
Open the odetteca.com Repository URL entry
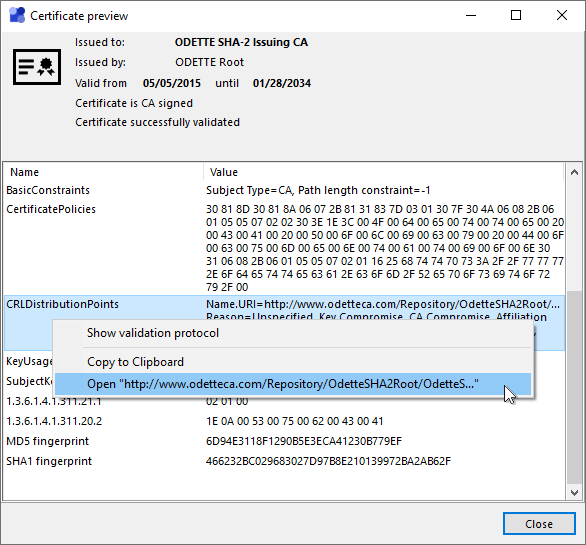[x=293, y=384]
